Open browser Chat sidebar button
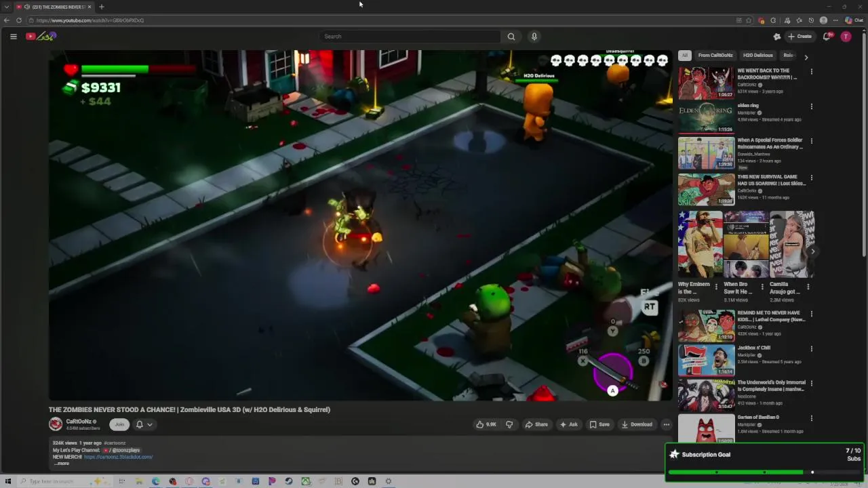The width and height of the screenshot is (868, 488). 854,20
